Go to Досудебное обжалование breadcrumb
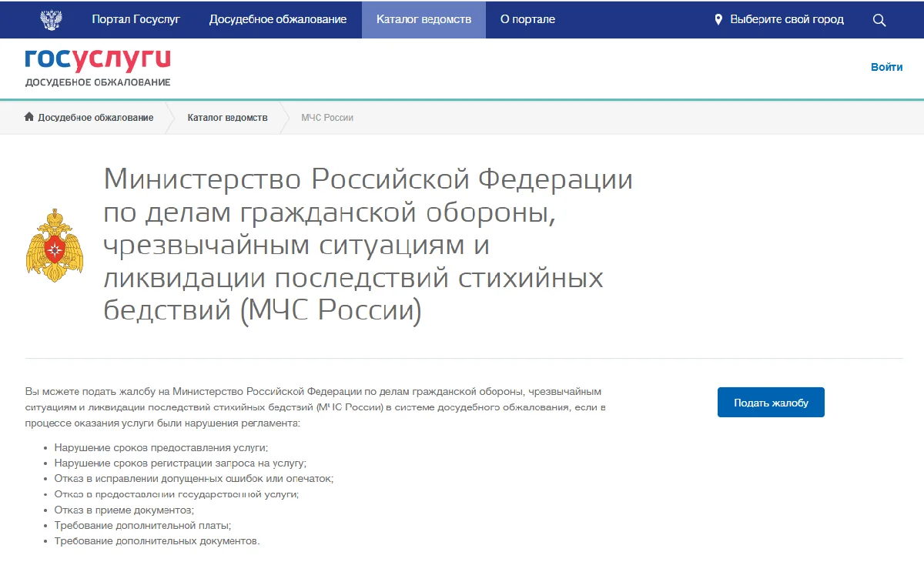 pos(95,118)
